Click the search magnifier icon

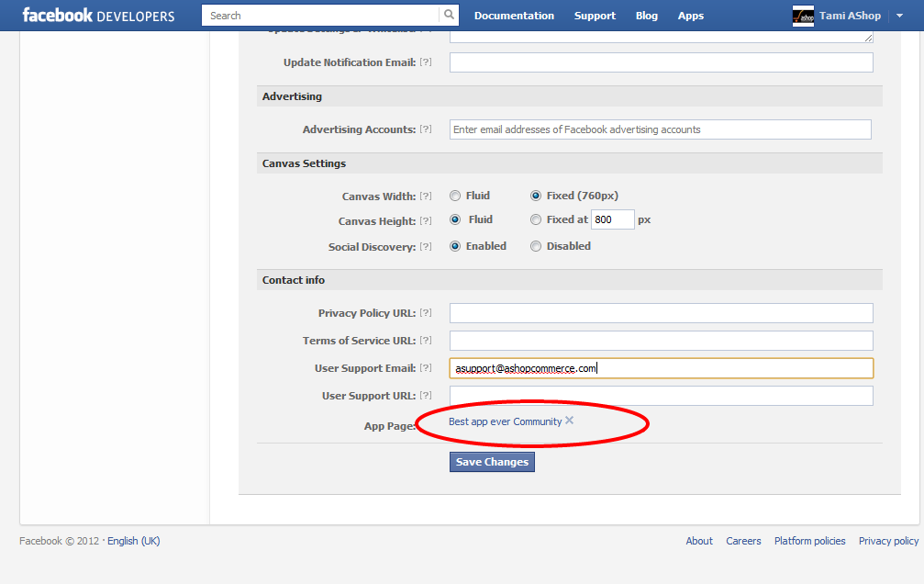[x=449, y=16]
